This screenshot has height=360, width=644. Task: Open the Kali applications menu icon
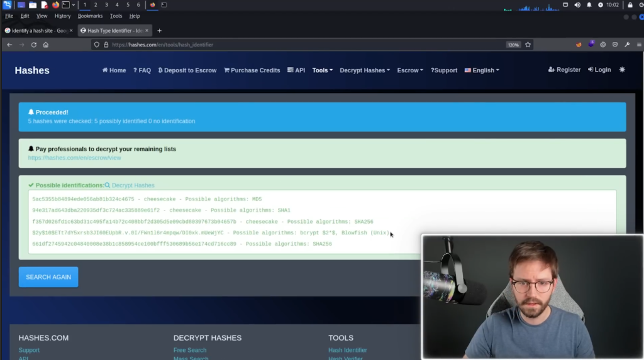(7, 5)
